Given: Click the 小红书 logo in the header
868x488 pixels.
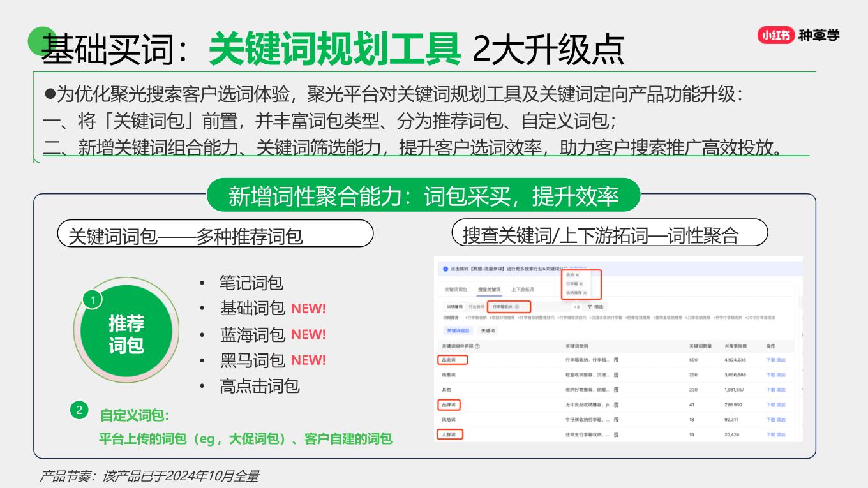Looking at the screenshot, I should (x=775, y=35).
